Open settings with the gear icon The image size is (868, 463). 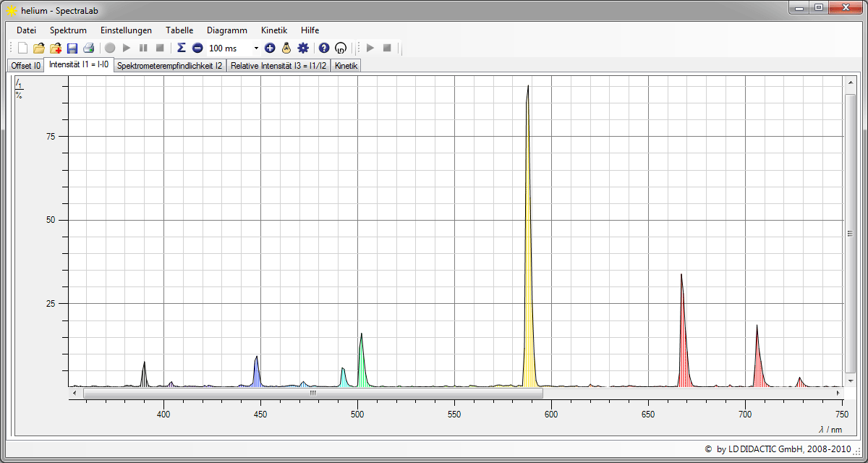tap(303, 48)
